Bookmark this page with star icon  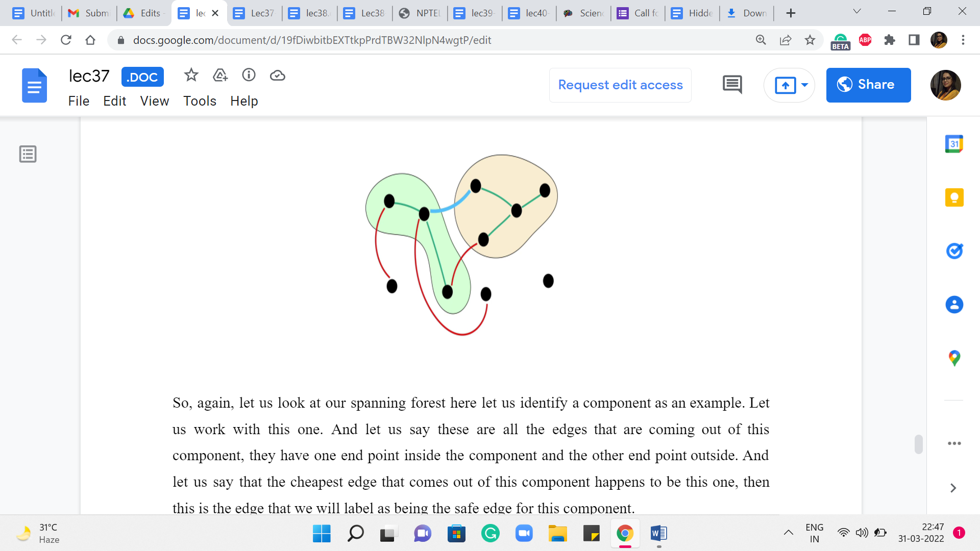pyautogui.click(x=810, y=40)
